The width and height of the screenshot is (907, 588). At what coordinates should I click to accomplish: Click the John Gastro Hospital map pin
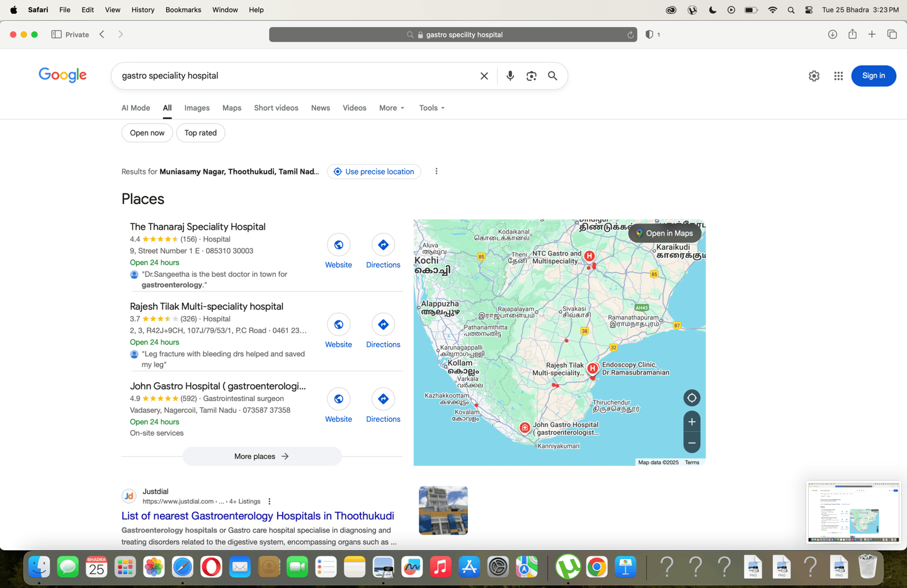(525, 428)
